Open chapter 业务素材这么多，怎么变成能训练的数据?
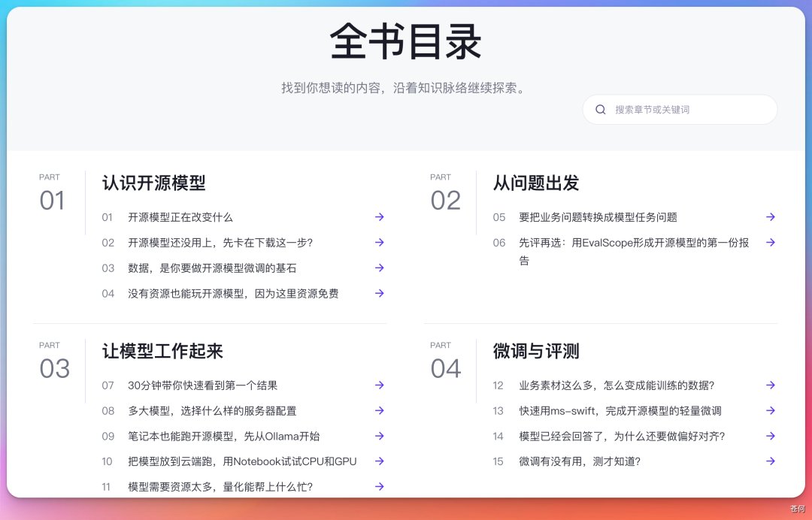 (617, 385)
